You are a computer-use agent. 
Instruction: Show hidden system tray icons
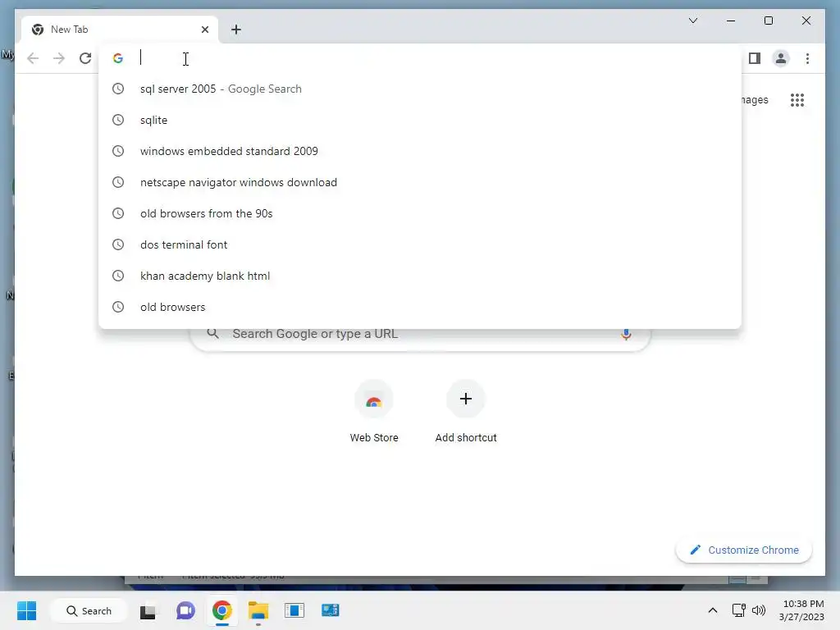pyautogui.click(x=713, y=610)
